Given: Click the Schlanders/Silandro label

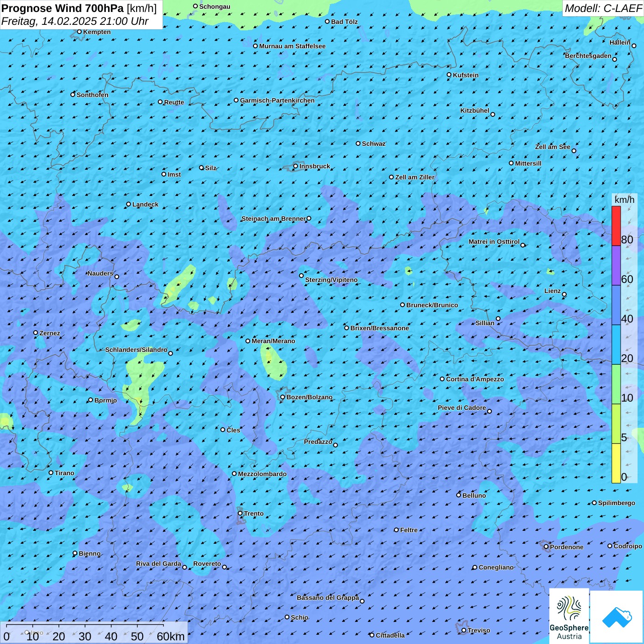Looking at the screenshot, I should pyautogui.click(x=136, y=350).
